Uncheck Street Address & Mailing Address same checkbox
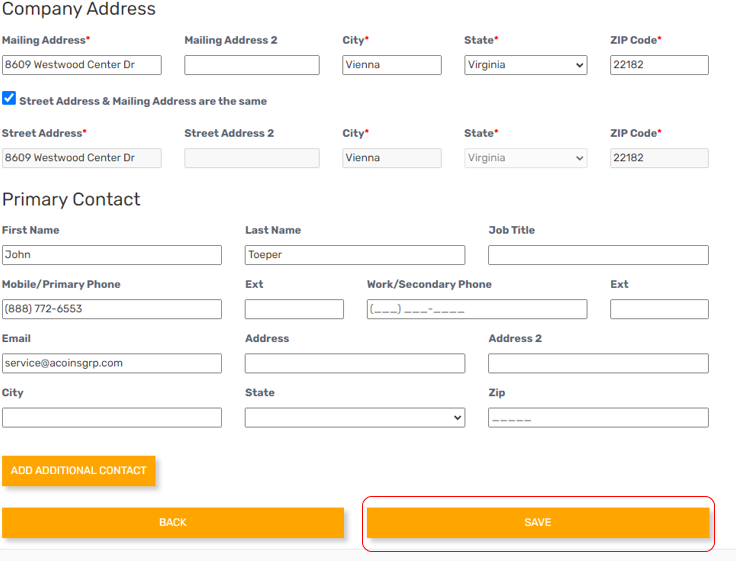Image resolution: width=736 pixels, height=577 pixels. click(x=9, y=98)
